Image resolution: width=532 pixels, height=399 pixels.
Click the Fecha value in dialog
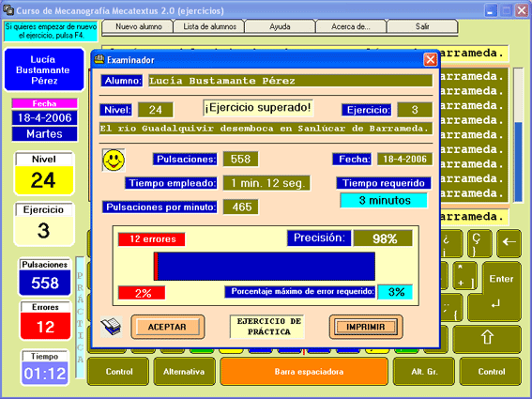click(404, 160)
